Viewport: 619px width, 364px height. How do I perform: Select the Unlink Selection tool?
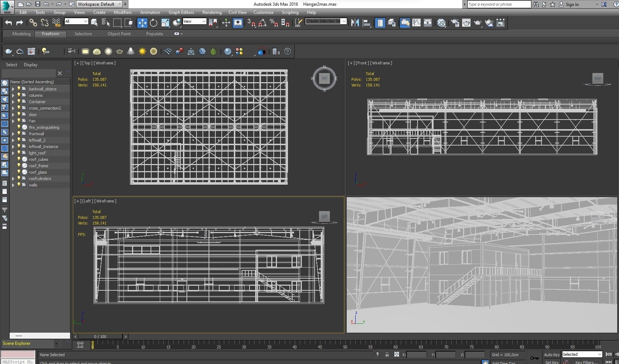tap(44, 23)
